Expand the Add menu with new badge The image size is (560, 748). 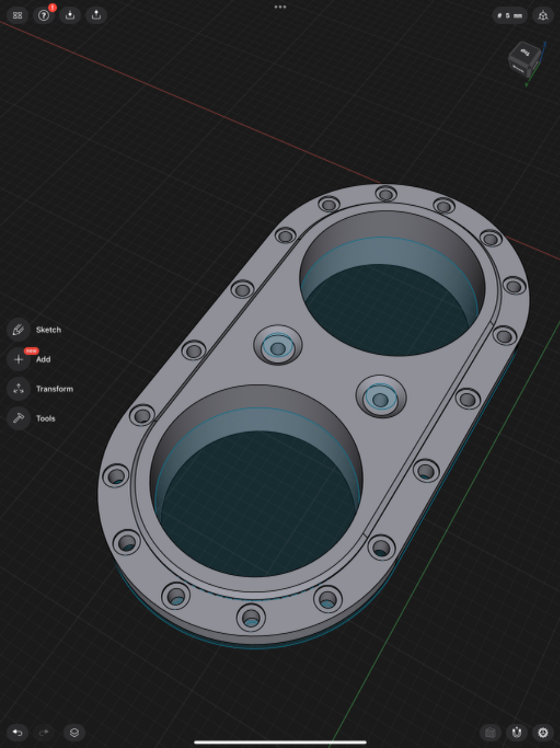click(x=19, y=360)
